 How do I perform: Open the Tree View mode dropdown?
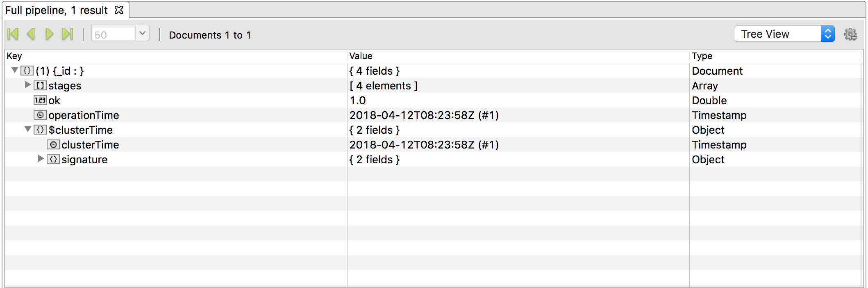(784, 34)
